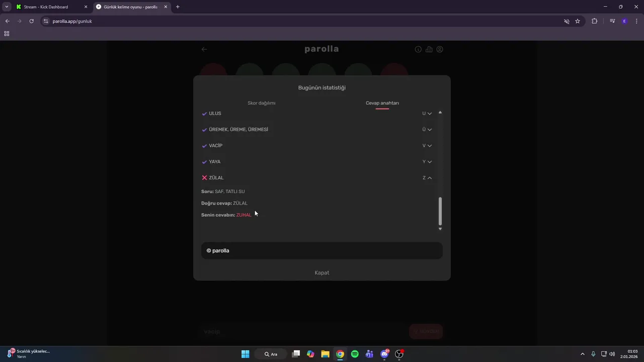Open Spotify from the taskbar
644x362 pixels.
click(x=355, y=354)
